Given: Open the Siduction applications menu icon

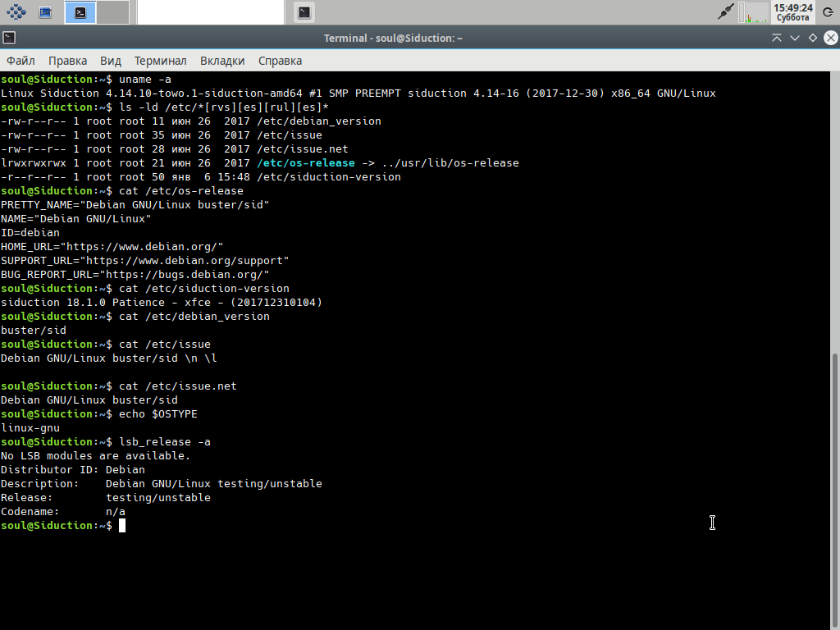Looking at the screenshot, I should [16, 11].
